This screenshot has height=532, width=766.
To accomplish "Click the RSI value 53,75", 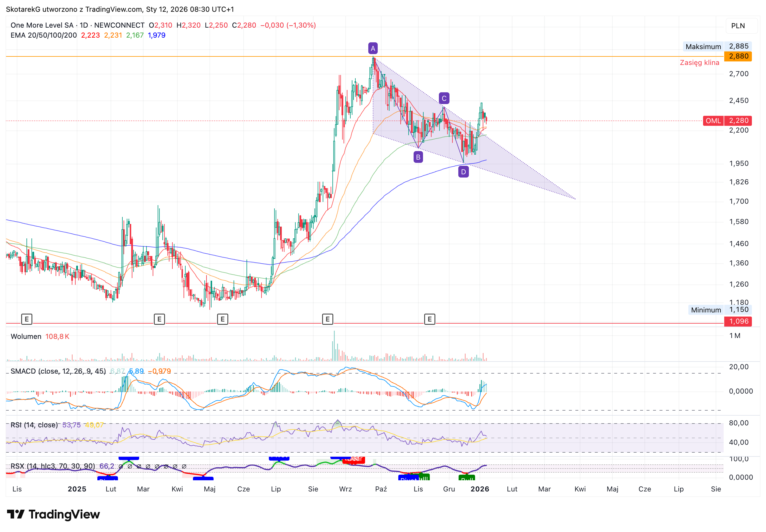I will click(x=71, y=425).
